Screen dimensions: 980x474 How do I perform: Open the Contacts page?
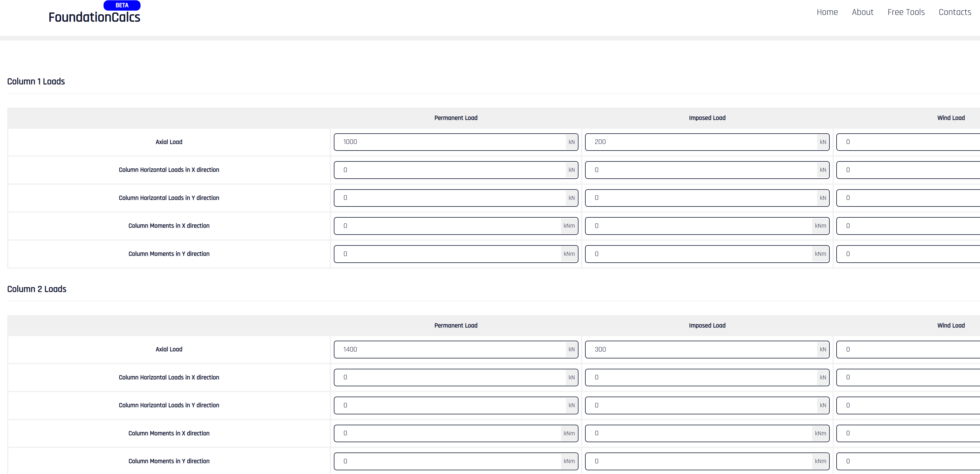(x=954, y=12)
